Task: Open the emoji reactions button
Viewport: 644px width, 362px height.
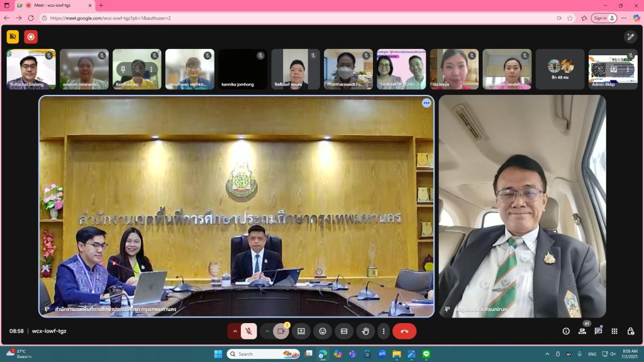Action: click(x=323, y=331)
